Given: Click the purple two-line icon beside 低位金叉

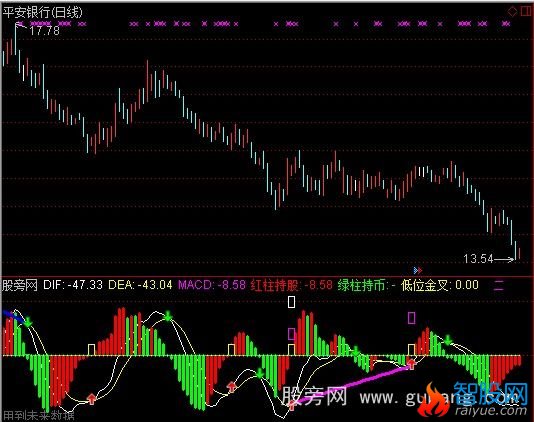Looking at the screenshot, I should pos(499,285).
